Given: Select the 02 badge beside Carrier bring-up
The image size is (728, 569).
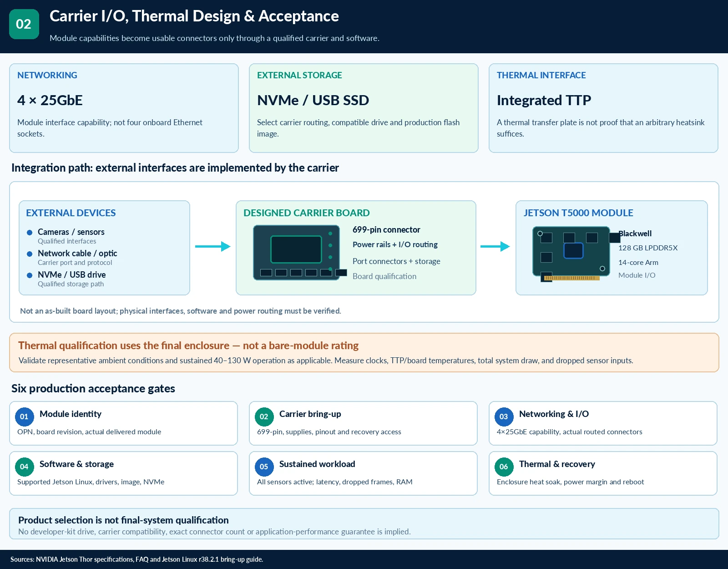Looking at the screenshot, I should 264,417.
